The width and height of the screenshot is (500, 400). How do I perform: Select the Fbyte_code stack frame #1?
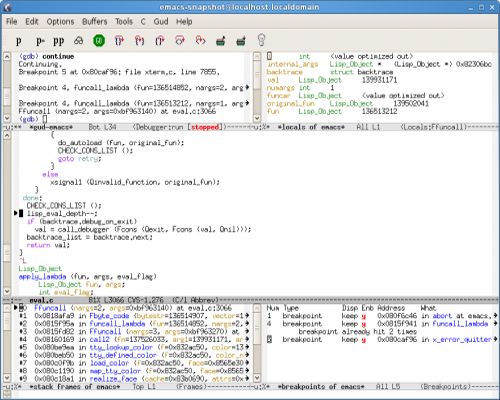click(x=133, y=316)
